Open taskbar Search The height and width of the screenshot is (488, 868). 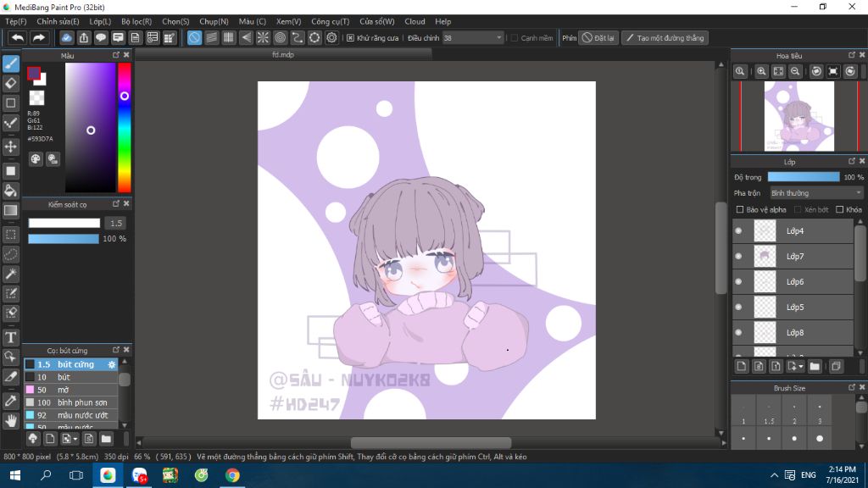pos(46,475)
